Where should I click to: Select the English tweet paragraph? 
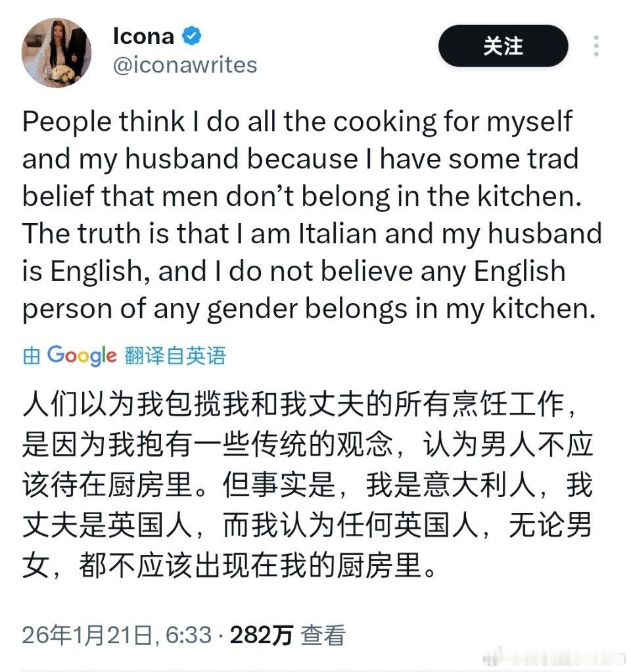coord(309,214)
